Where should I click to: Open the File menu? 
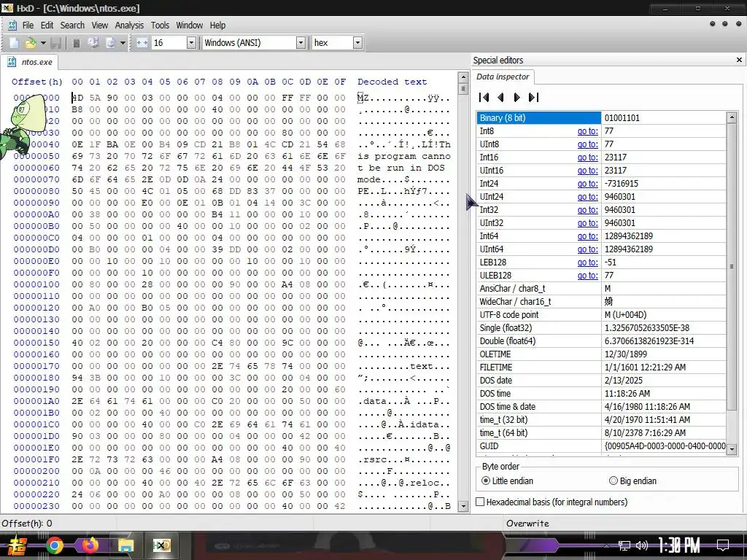pyautogui.click(x=28, y=26)
